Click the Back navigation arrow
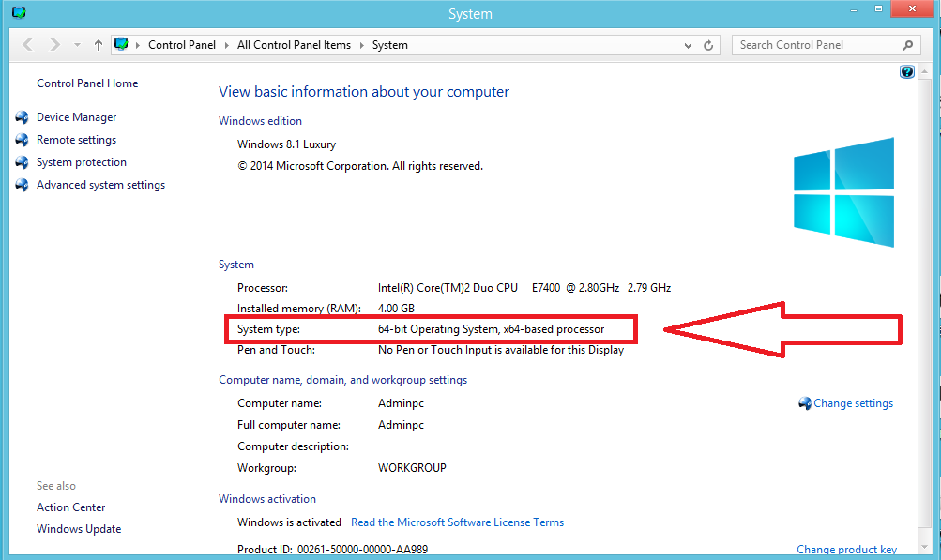941x560 pixels. pos(27,45)
